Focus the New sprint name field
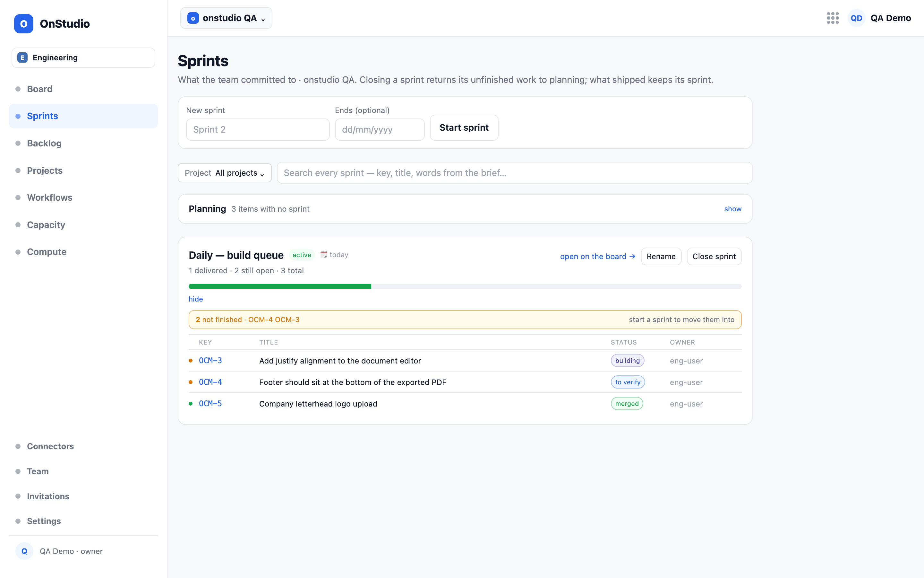Screen dimensions: 924x578 [x=258, y=130]
